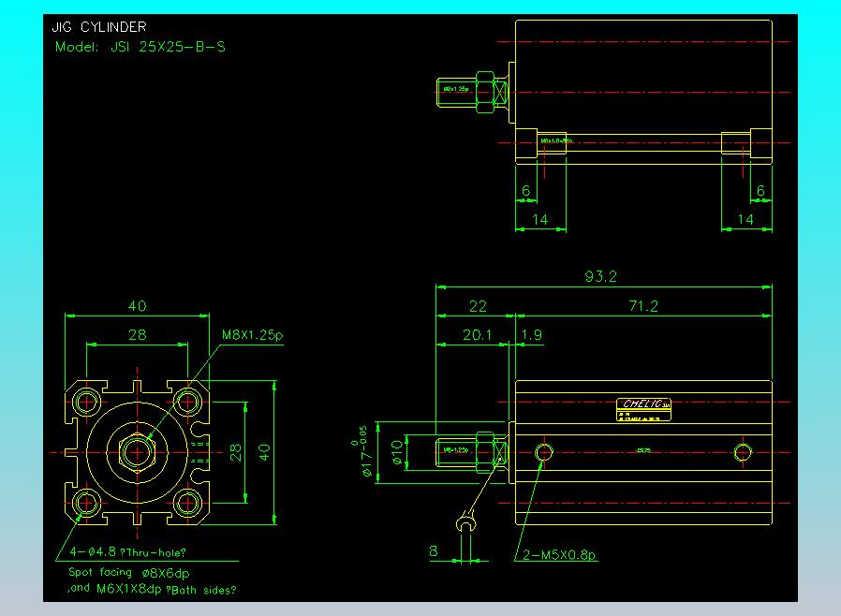Select the hex nut at front view center

(139, 453)
